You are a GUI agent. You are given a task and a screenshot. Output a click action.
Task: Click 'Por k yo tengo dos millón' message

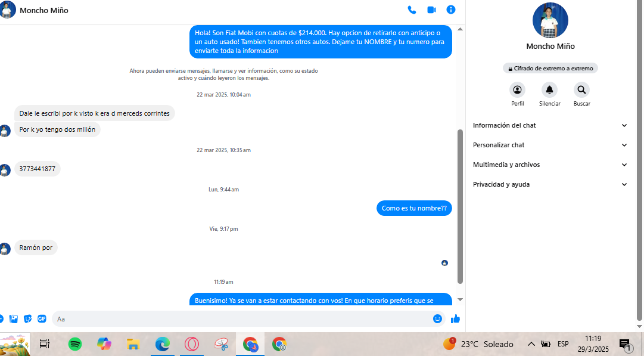pos(57,129)
